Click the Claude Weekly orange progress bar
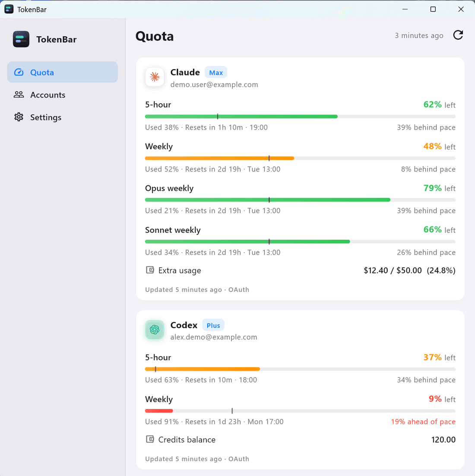 (300, 158)
